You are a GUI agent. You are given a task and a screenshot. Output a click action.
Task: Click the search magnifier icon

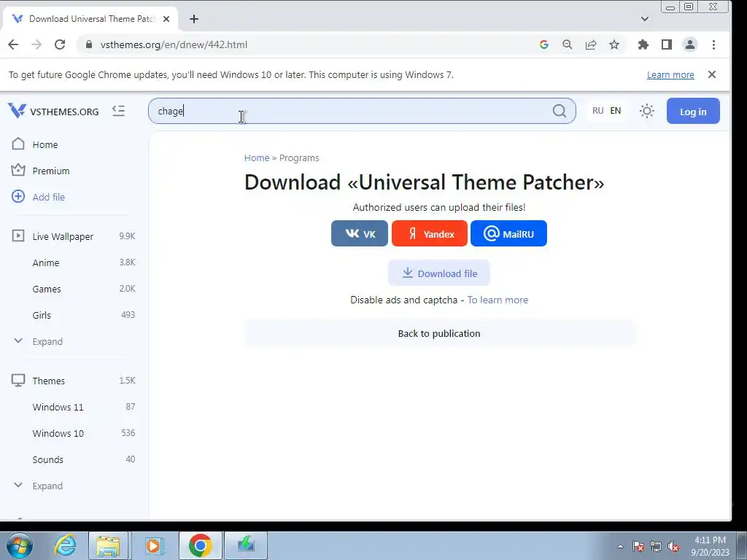(x=560, y=111)
